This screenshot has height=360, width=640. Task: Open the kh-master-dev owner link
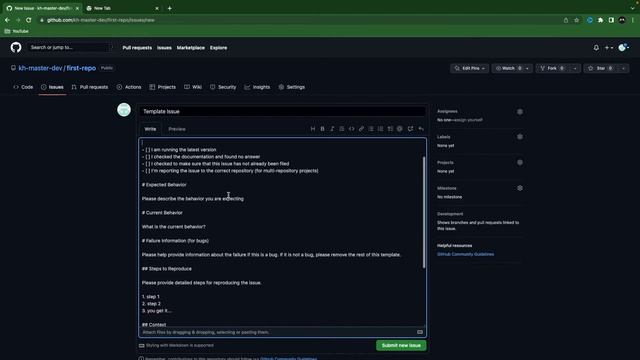tap(40, 68)
